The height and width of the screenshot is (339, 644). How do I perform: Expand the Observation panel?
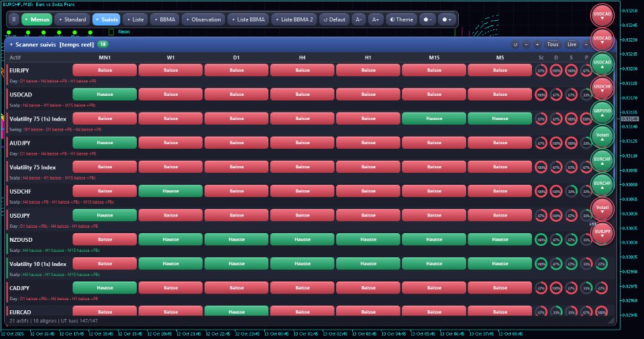(x=203, y=19)
